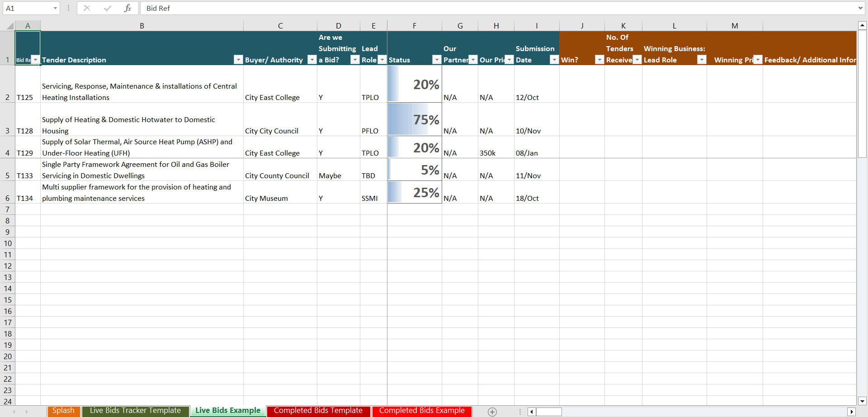Open the Status column filter dropdown

436,59
